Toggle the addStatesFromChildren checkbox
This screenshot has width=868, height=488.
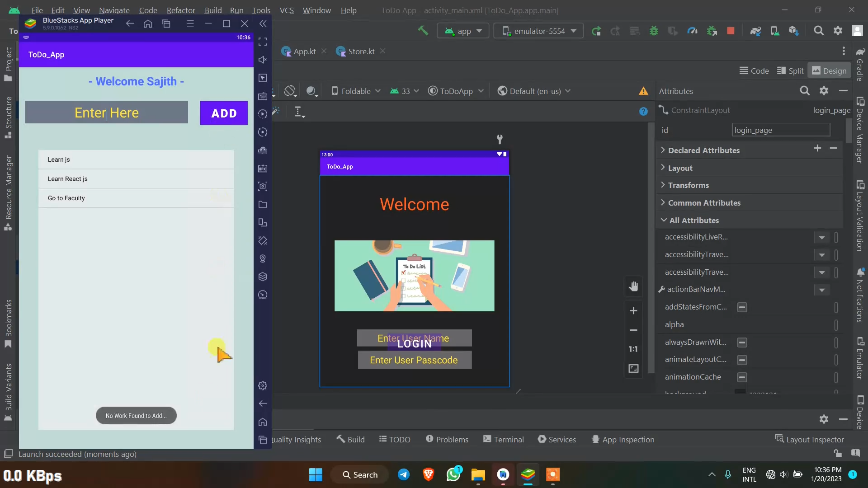coord(742,307)
